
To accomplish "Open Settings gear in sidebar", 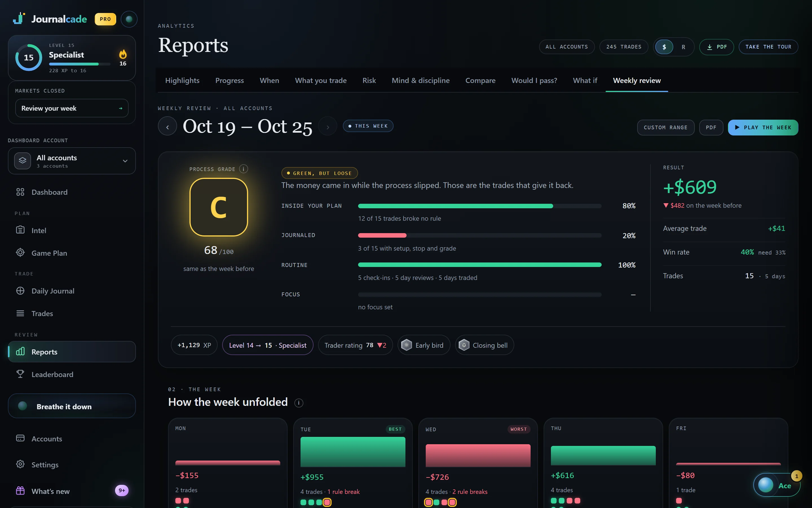I will 20,464.
